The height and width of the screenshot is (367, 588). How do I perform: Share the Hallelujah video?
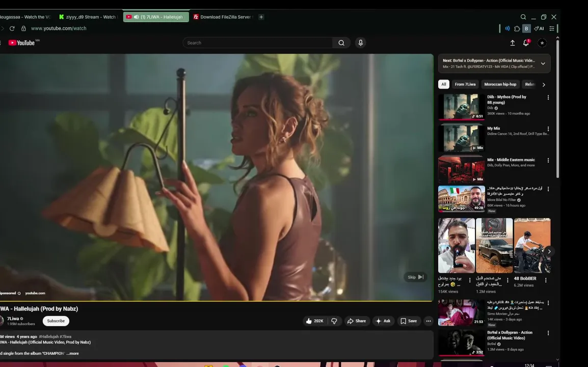(x=357, y=321)
